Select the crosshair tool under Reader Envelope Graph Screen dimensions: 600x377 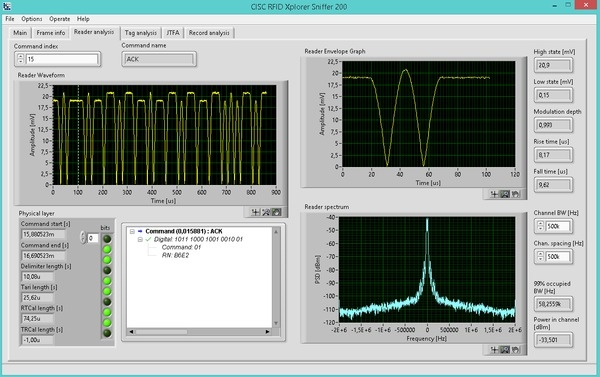click(494, 194)
